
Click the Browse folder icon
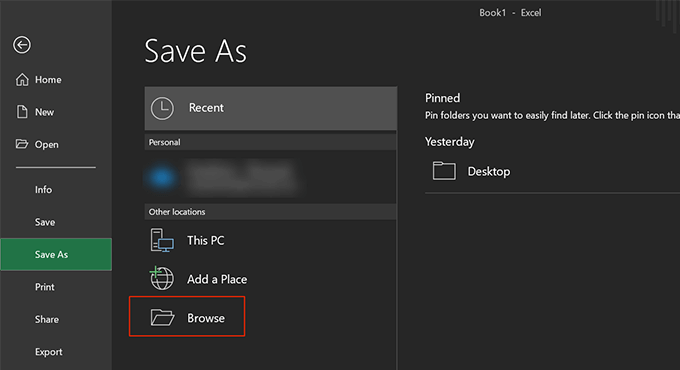click(x=162, y=318)
